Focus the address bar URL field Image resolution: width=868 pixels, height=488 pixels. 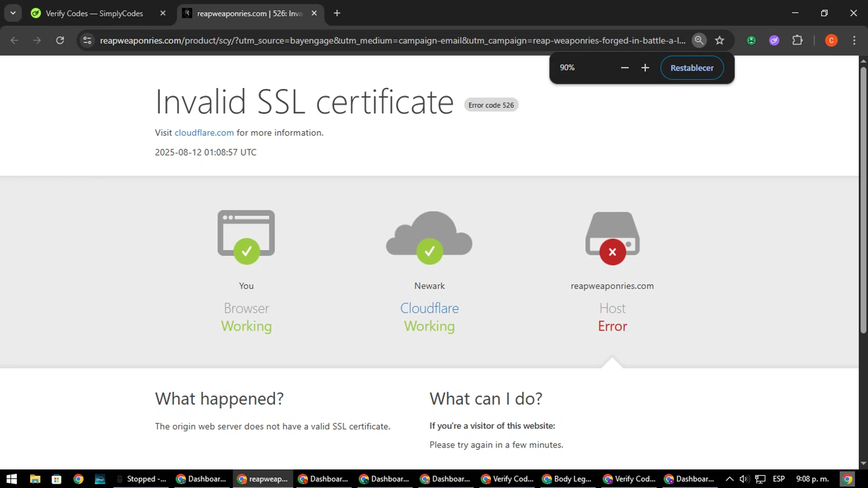click(392, 41)
